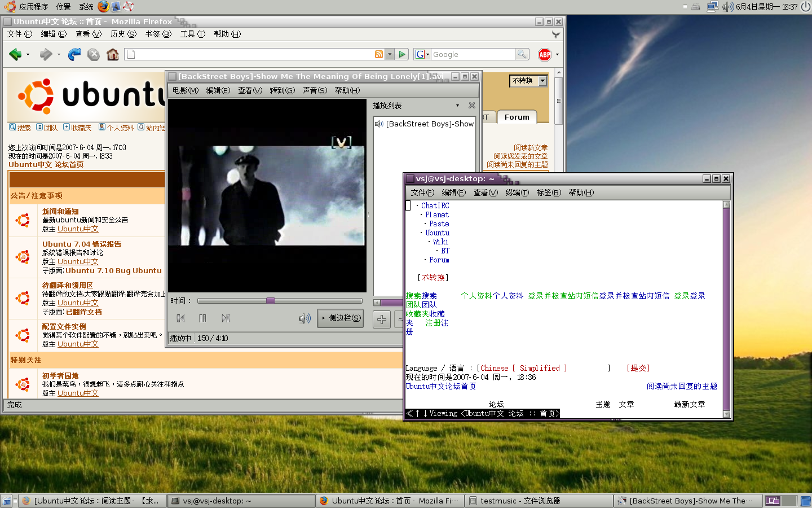Click the terminal window vertical scrollbar
This screenshot has width=812, height=508.
click(727, 309)
